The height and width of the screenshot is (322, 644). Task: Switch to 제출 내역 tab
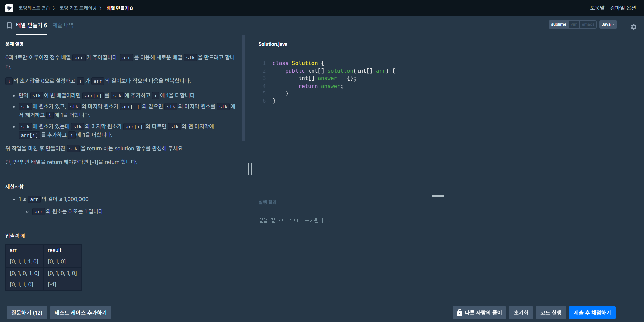[x=63, y=25]
